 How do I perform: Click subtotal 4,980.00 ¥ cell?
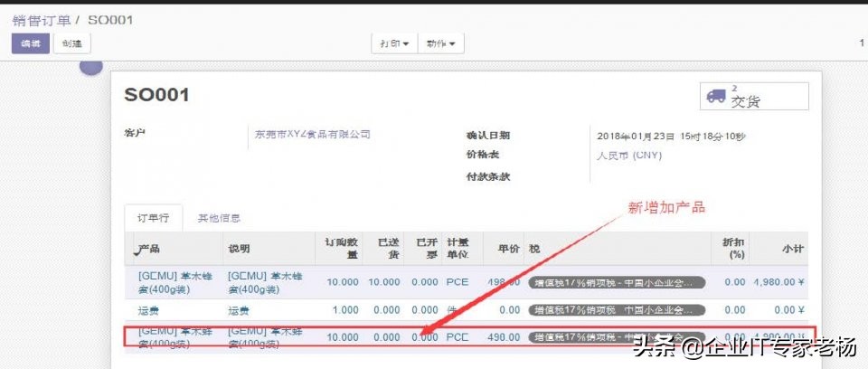coord(778,282)
